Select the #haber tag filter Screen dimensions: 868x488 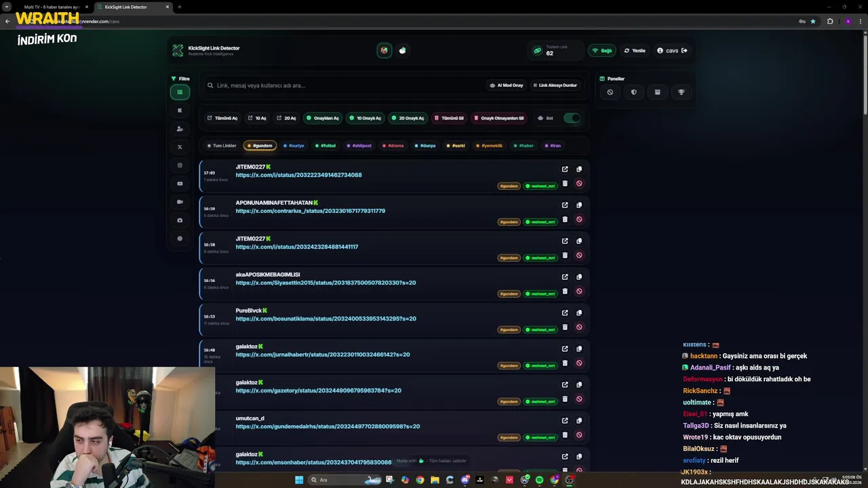coord(524,146)
